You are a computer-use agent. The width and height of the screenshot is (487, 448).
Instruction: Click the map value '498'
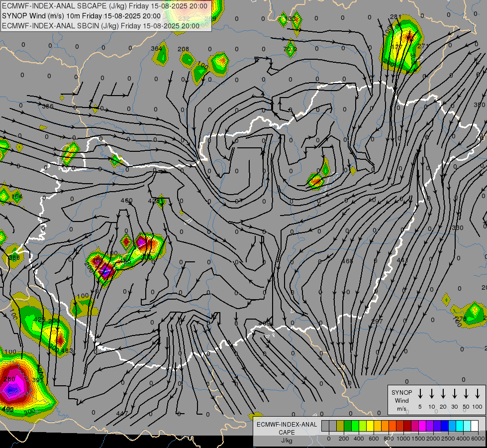click(x=8, y=410)
